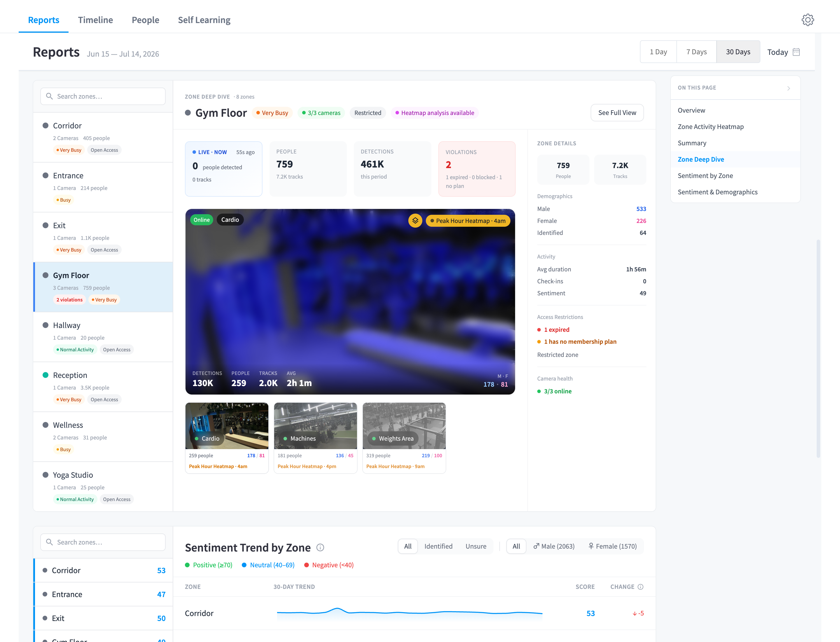
Task: Switch sentiment filter to Identified
Action: [438, 546]
